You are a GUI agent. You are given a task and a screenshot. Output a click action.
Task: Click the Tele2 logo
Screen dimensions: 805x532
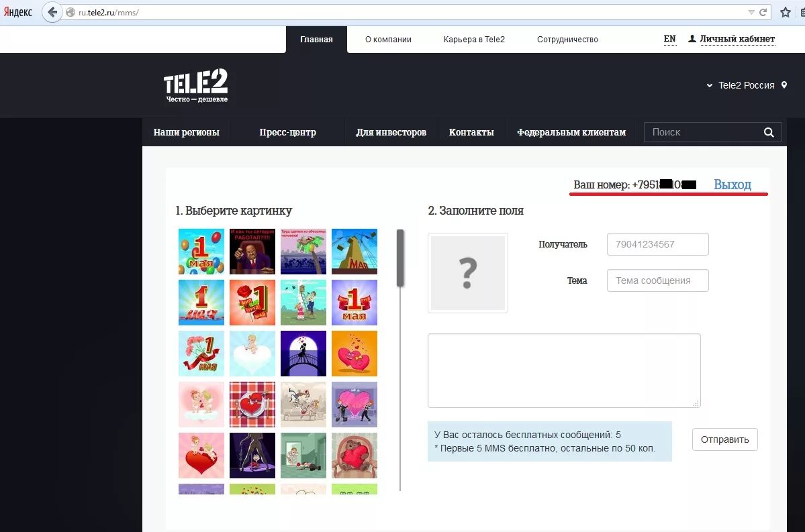(x=195, y=85)
